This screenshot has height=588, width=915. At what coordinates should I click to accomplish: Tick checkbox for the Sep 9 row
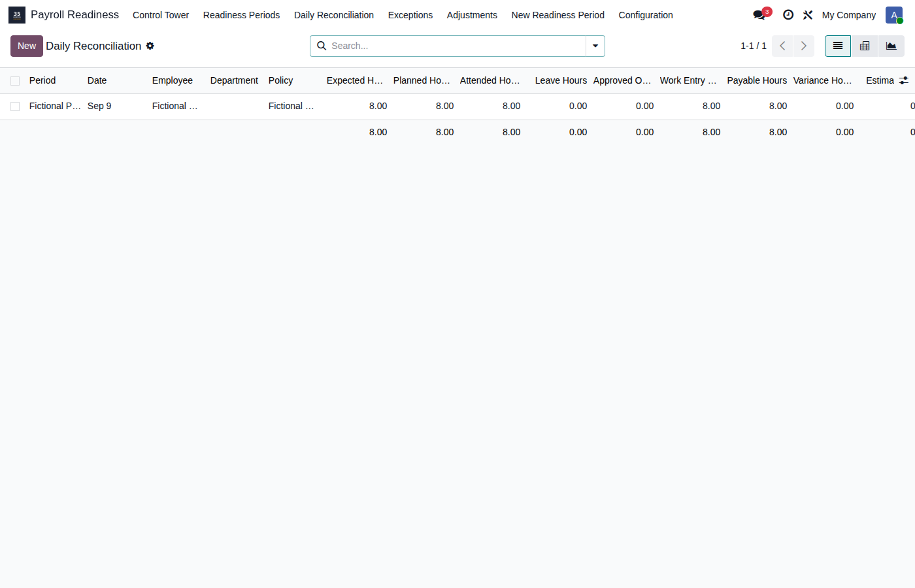pos(15,106)
